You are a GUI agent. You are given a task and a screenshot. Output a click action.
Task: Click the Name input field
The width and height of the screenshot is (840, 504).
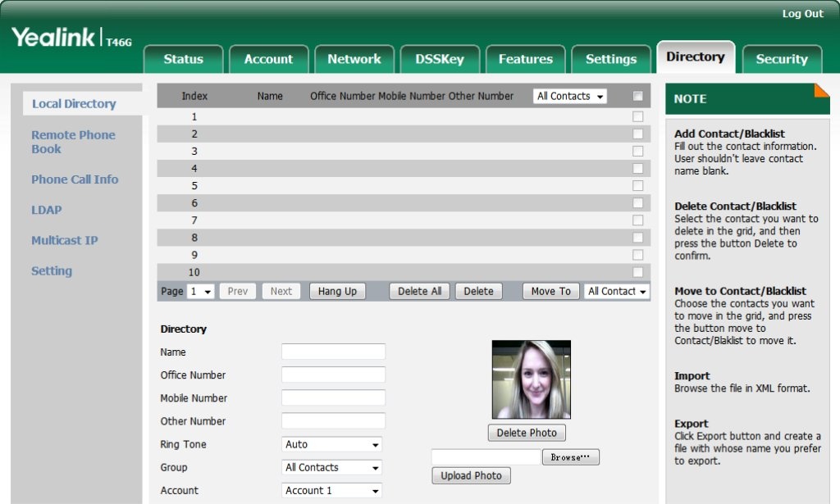tap(333, 352)
